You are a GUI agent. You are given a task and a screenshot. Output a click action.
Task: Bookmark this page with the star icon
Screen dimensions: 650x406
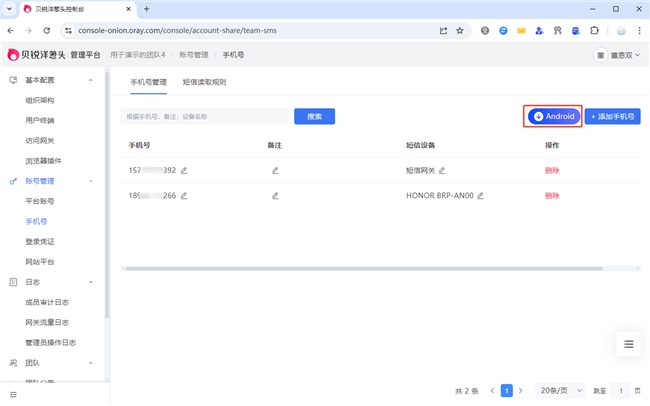click(460, 30)
